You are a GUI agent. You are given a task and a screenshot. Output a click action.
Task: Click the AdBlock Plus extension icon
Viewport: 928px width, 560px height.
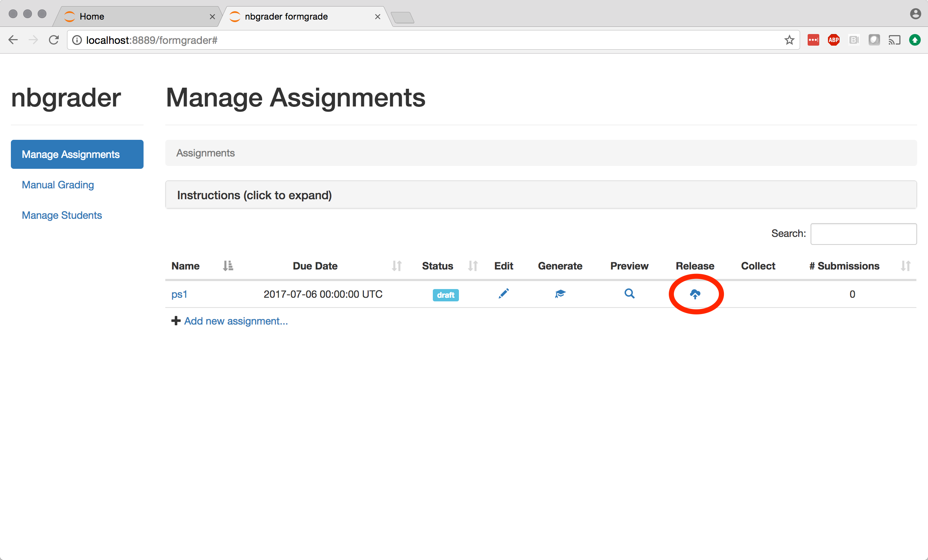tap(833, 40)
